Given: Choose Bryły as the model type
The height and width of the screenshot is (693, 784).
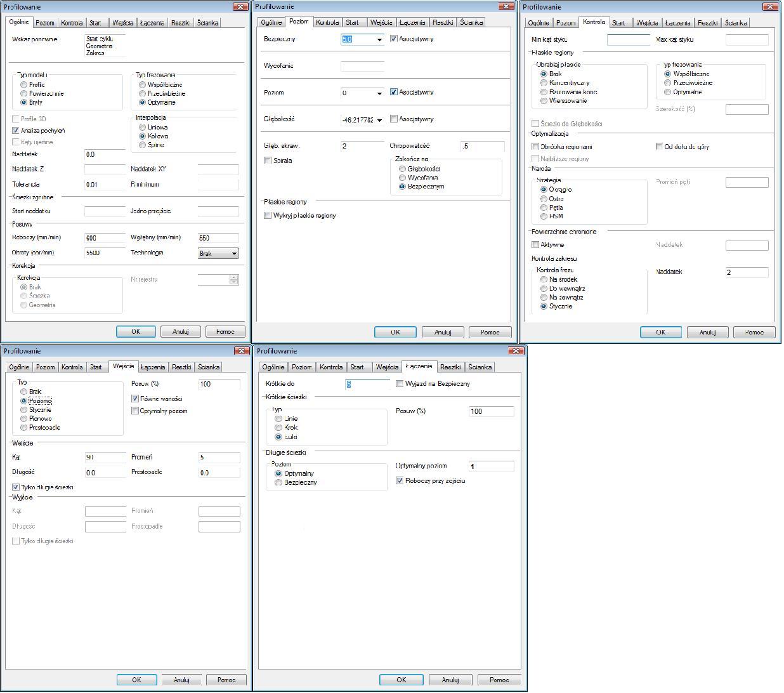Looking at the screenshot, I should 24,102.
